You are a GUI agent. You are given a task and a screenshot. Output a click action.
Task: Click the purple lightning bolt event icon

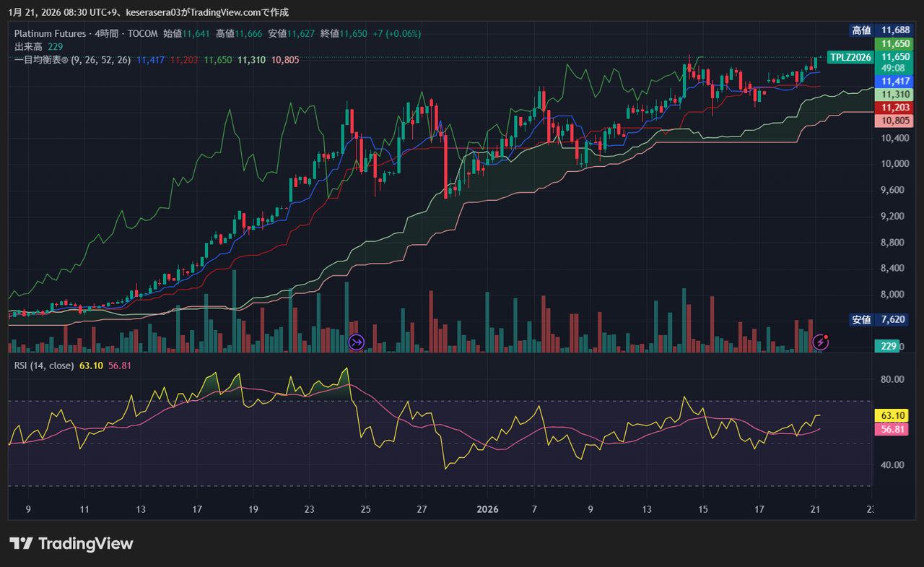(x=820, y=342)
